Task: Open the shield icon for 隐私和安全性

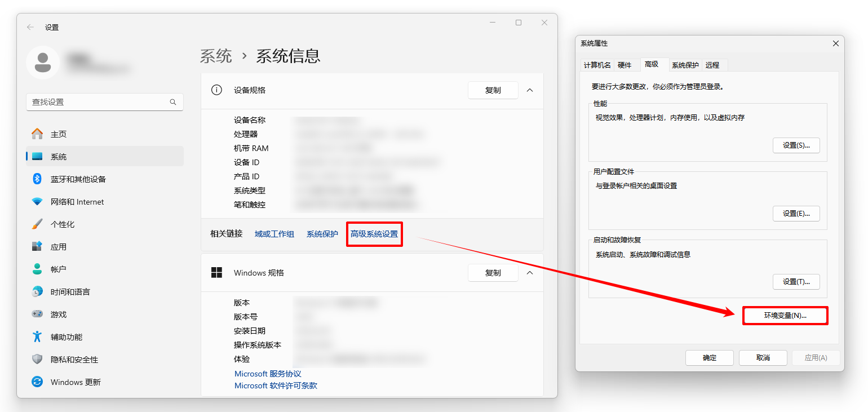Action: click(37, 359)
